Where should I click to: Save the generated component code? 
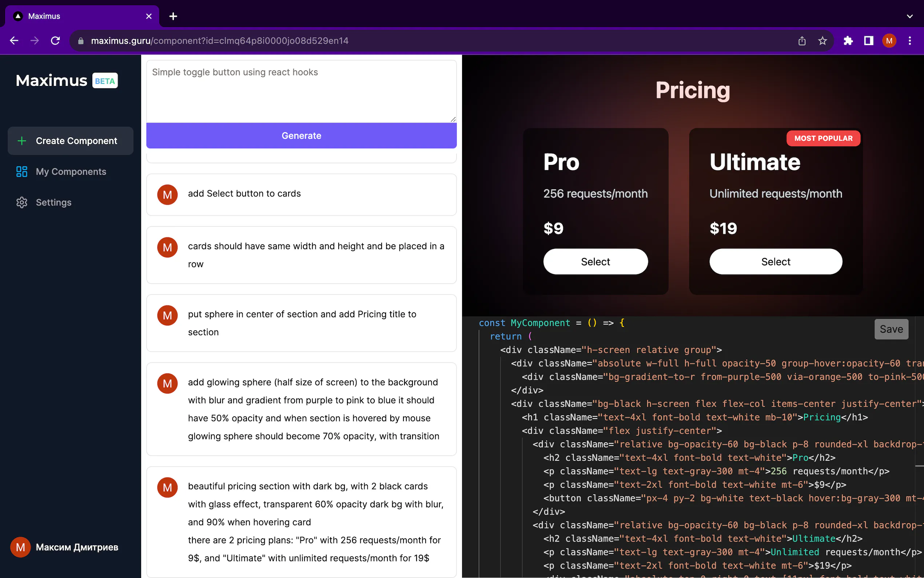tap(891, 329)
